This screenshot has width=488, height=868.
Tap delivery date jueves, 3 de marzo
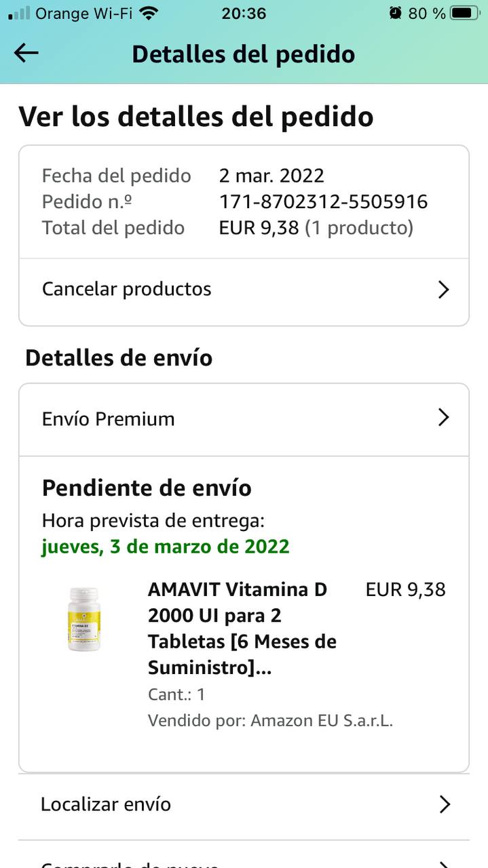click(166, 547)
